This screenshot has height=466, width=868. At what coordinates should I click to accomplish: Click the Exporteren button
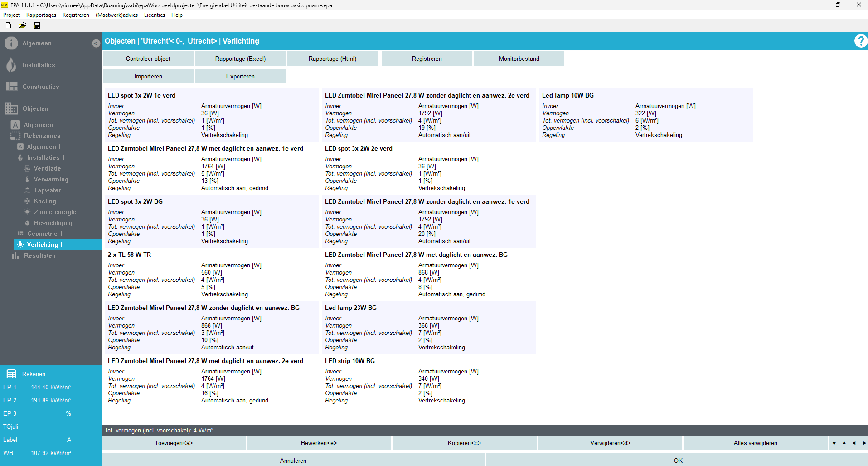240,77
